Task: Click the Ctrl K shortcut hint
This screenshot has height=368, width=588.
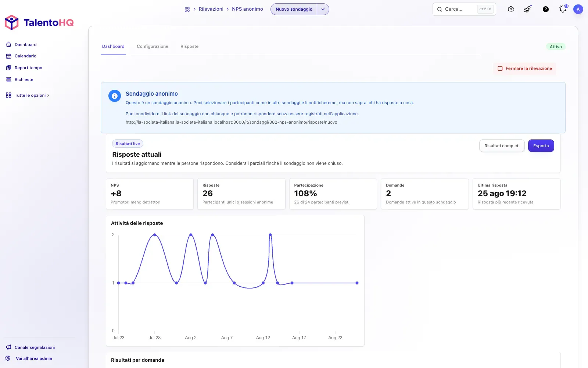Action: (x=485, y=9)
